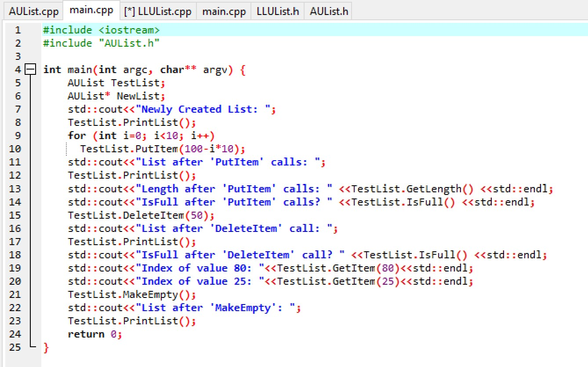This screenshot has width=588, height=367.
Task: Click 'TestList.PrintList();' on line 23
Action: [132, 321]
